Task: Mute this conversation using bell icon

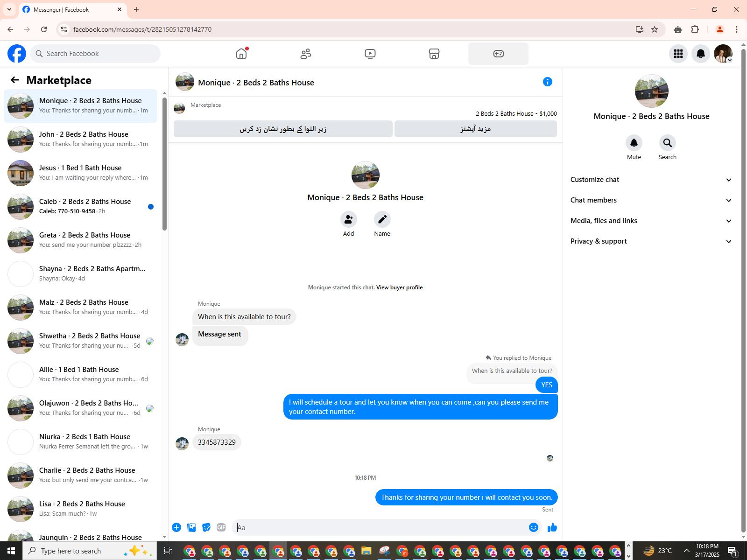Action: [634, 143]
